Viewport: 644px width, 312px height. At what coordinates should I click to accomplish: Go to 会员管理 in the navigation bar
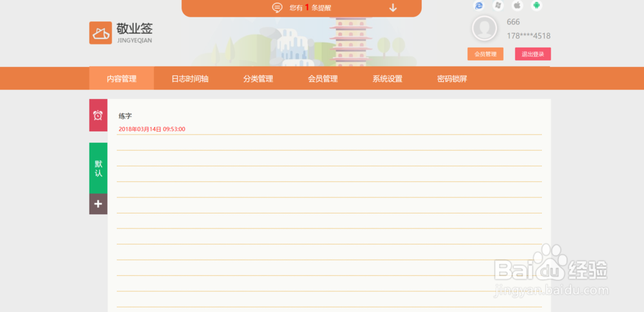click(x=323, y=79)
